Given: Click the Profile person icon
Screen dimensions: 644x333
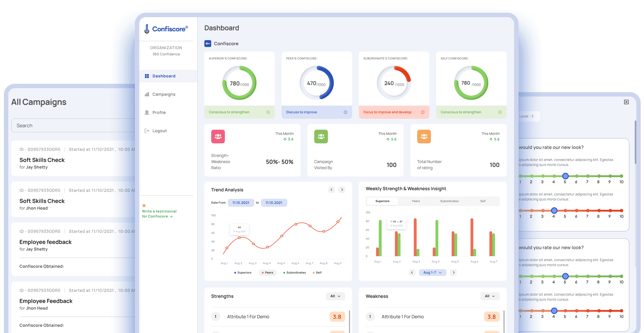Looking at the screenshot, I should [147, 112].
